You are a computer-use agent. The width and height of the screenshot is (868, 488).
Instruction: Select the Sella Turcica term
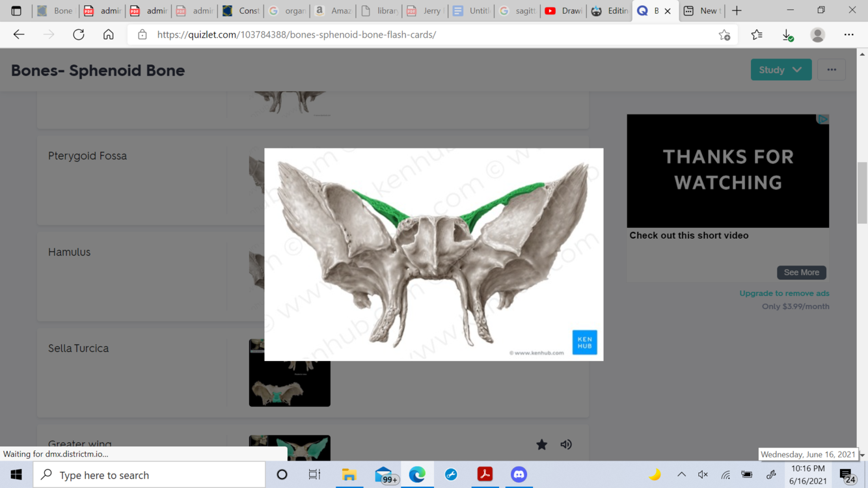[x=78, y=349]
